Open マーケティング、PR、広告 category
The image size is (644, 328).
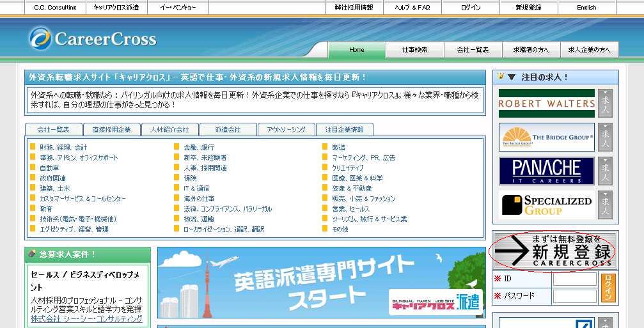(x=363, y=158)
